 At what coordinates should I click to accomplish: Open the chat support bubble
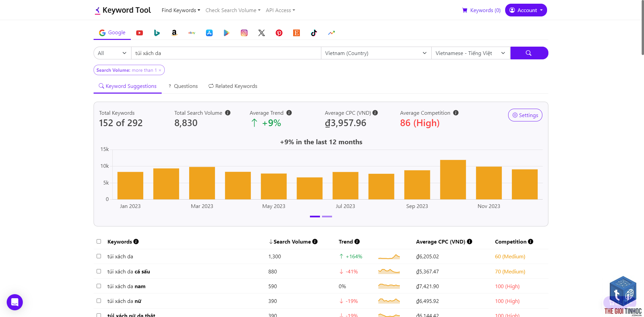(x=15, y=302)
